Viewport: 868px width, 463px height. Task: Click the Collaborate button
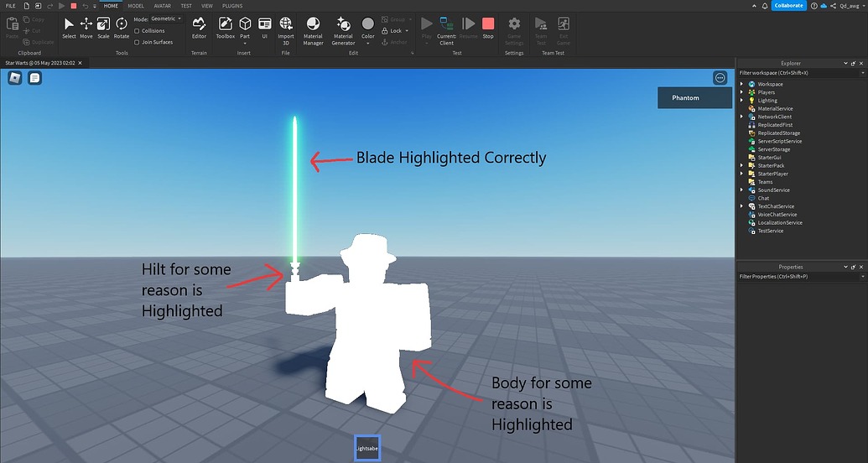(789, 6)
